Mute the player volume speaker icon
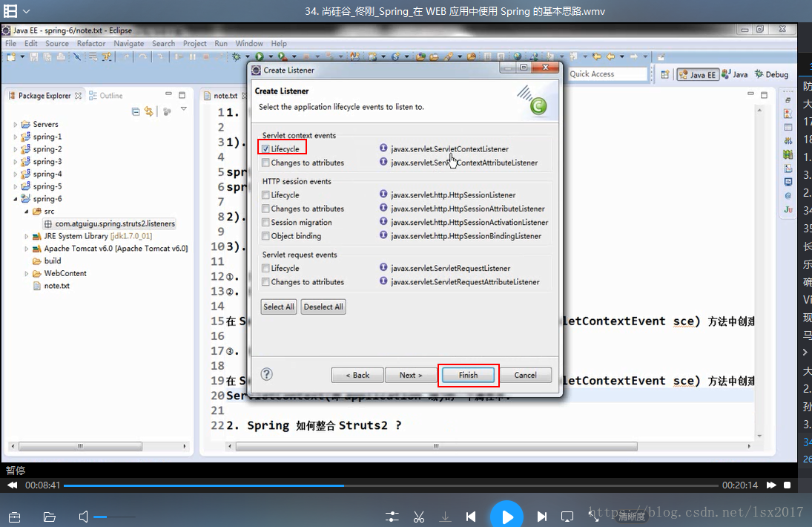Viewport: 812px width, 527px height. (83, 517)
